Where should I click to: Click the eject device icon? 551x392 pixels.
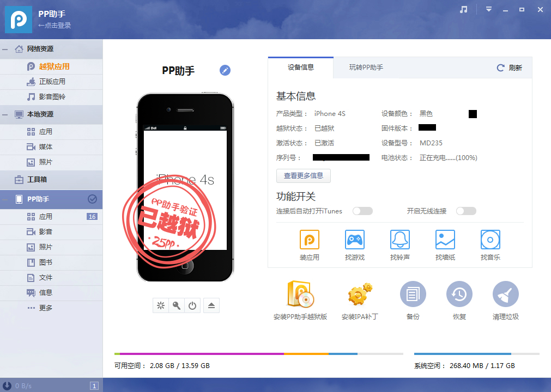coord(211,305)
